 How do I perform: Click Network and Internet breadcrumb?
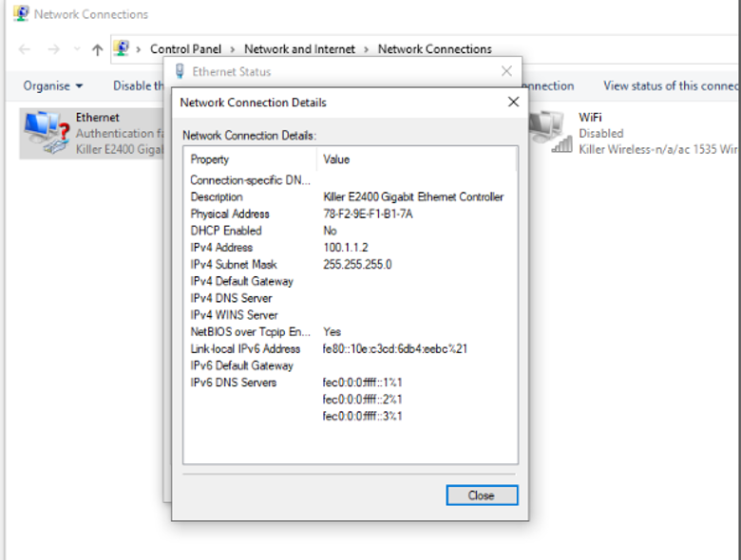(299, 49)
